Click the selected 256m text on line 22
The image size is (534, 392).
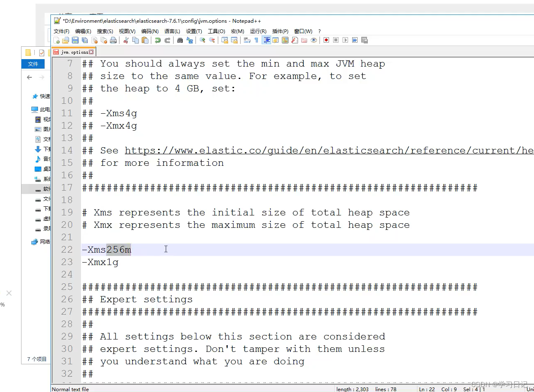[119, 250]
